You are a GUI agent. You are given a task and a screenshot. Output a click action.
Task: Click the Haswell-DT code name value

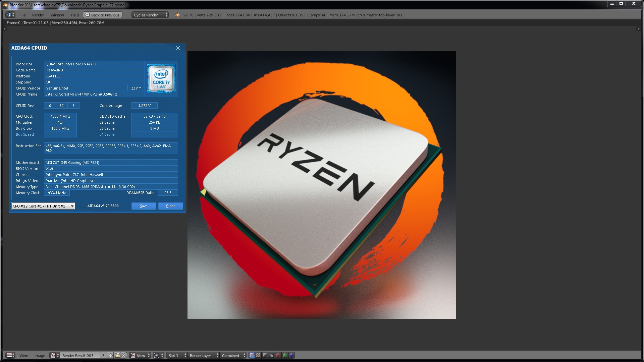(55, 70)
